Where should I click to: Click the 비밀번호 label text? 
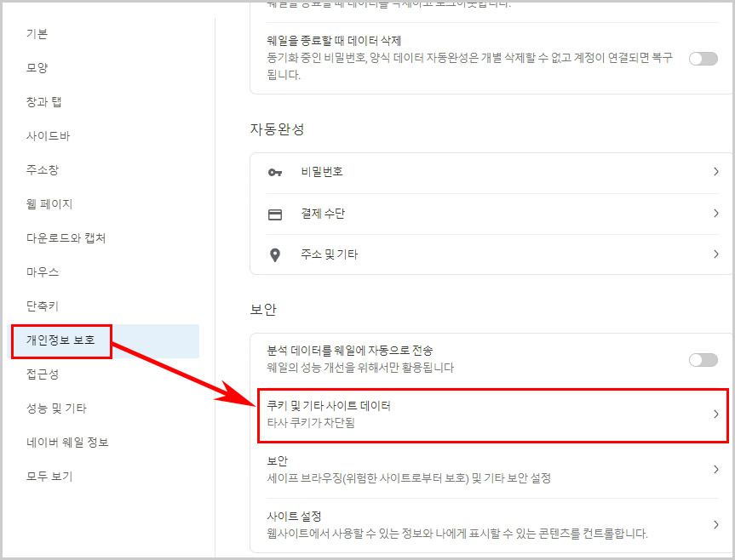322,172
